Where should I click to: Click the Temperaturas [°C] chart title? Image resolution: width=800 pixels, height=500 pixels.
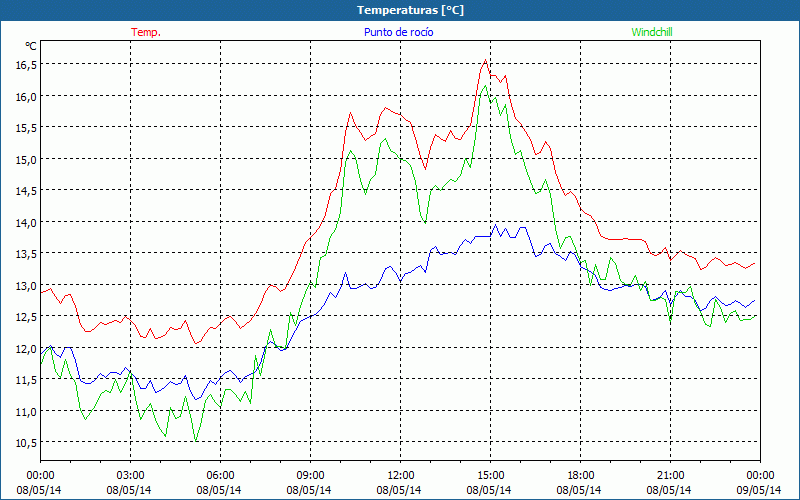(x=410, y=10)
